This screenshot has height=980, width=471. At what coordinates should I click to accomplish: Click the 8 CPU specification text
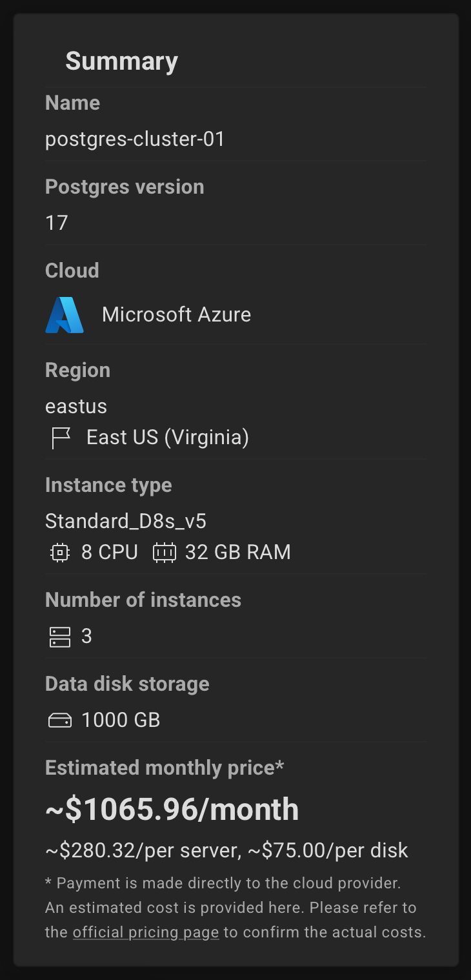point(110,553)
